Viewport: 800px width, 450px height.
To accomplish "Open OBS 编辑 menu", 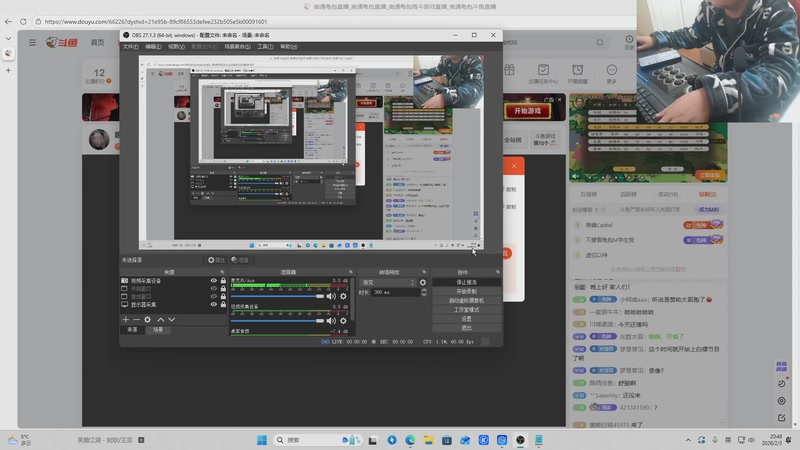I will click(153, 46).
